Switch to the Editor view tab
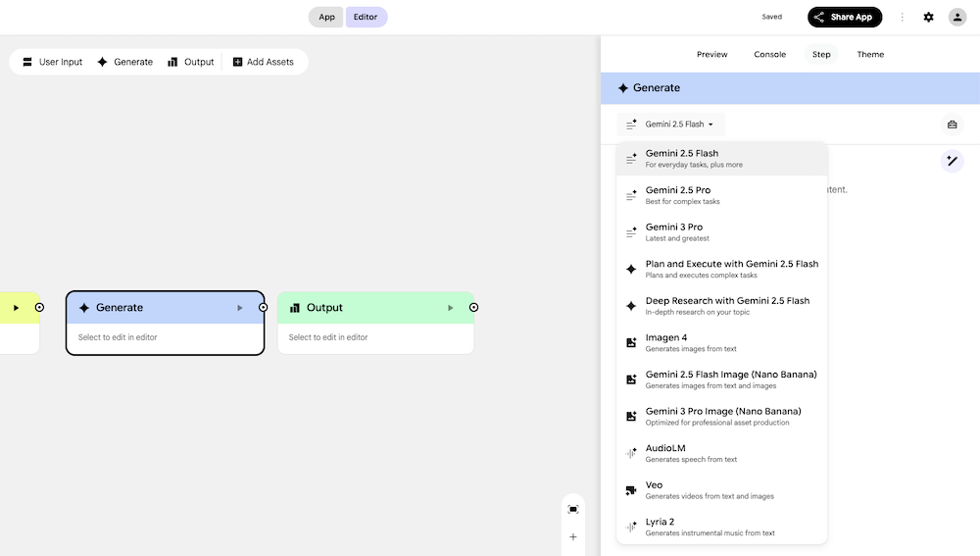Viewport: 980px width, 556px height. click(366, 17)
